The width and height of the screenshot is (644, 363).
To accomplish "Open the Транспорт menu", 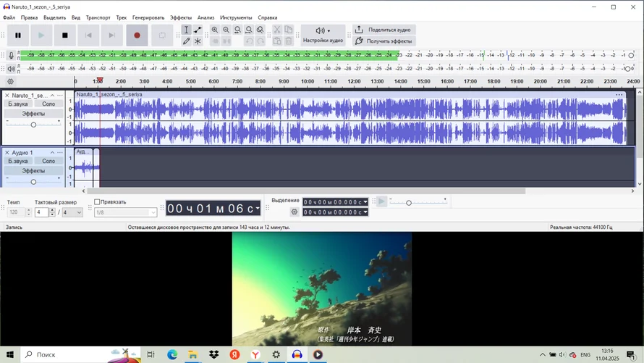I will [98, 17].
